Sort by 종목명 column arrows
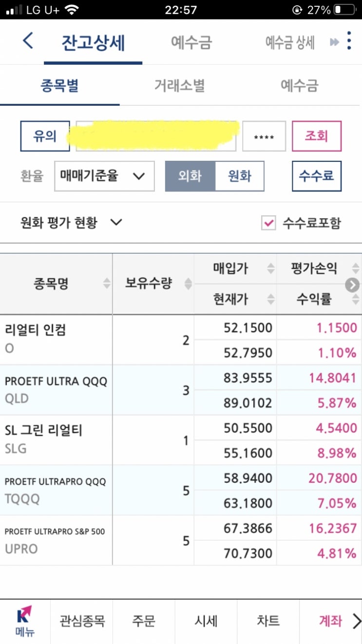Viewport: 362px width, 644px height. click(107, 283)
